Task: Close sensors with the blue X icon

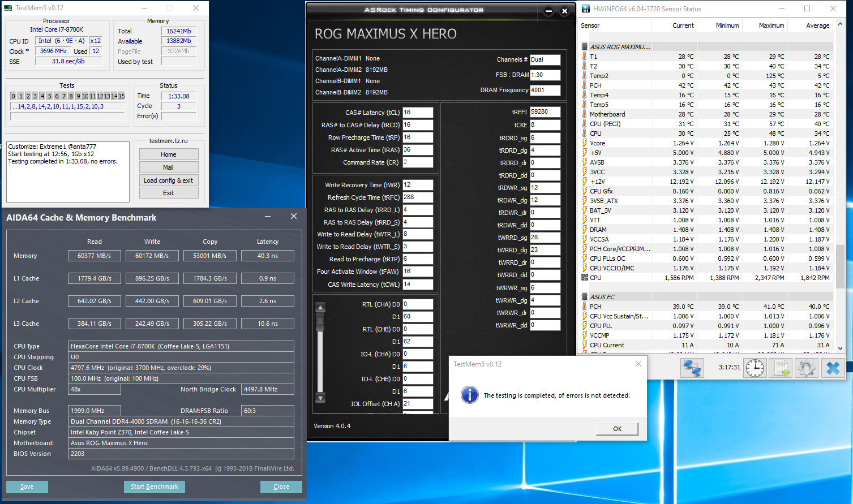Action: tap(833, 368)
